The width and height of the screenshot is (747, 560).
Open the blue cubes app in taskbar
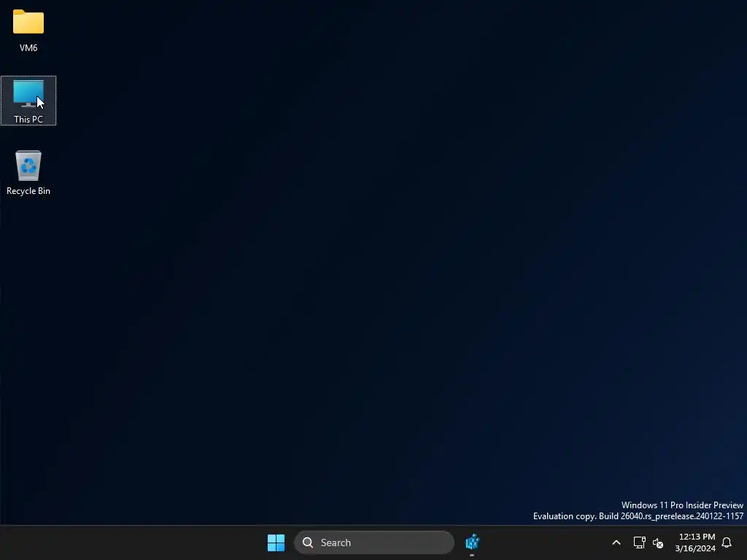pos(472,542)
